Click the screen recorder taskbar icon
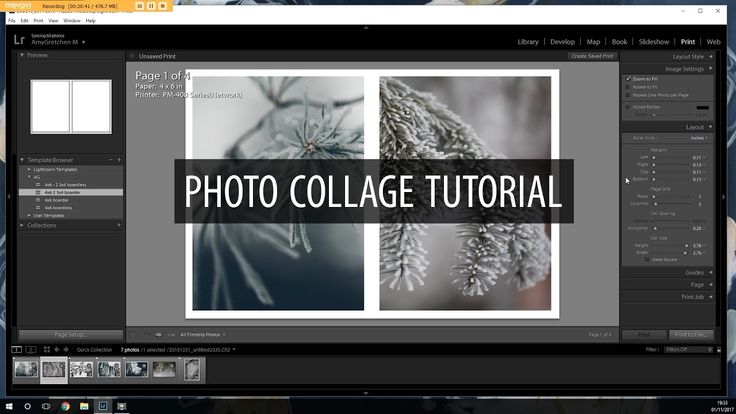The height and width of the screenshot is (414, 736). click(122, 406)
